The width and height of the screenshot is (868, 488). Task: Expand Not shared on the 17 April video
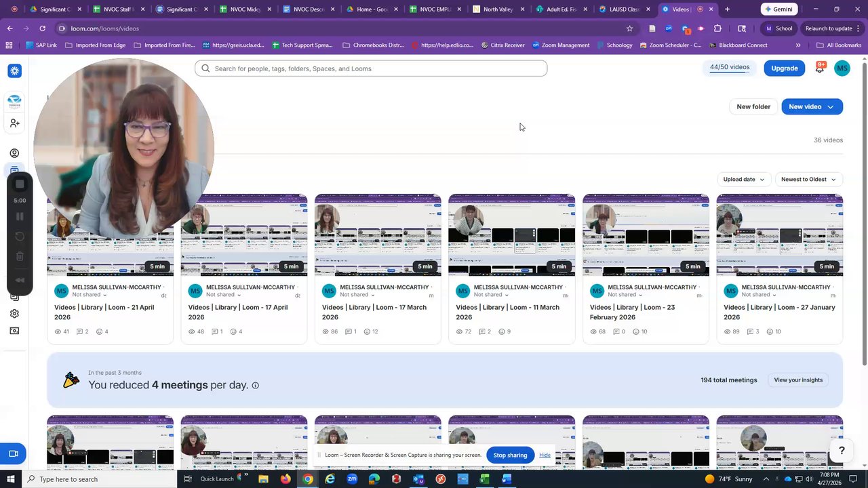click(224, 295)
